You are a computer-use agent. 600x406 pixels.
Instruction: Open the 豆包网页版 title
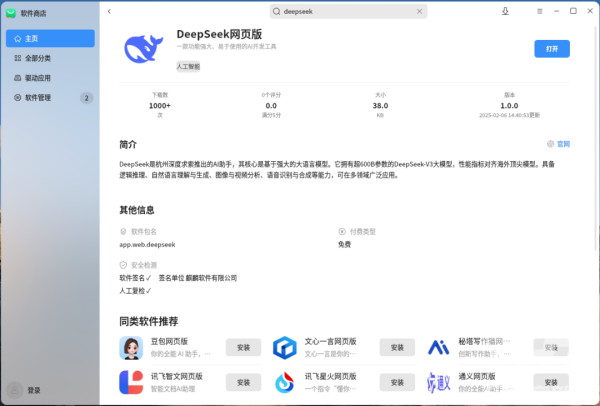[169, 341]
